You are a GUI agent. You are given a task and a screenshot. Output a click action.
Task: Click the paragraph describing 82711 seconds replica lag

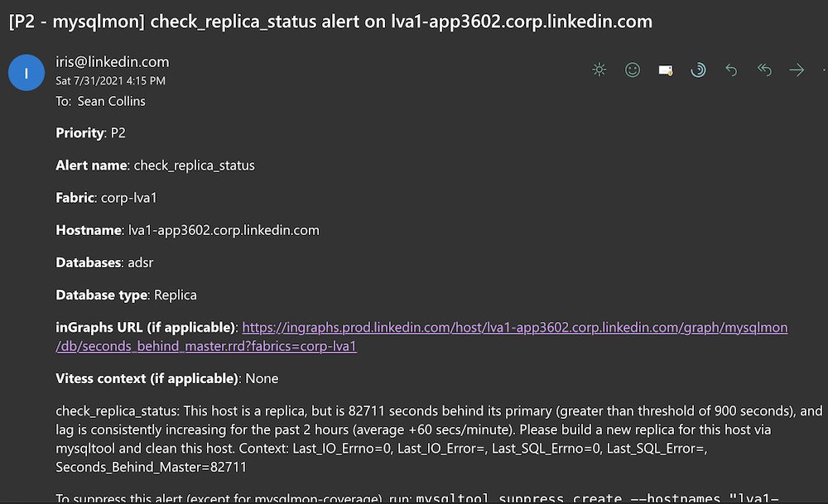[x=440, y=439]
